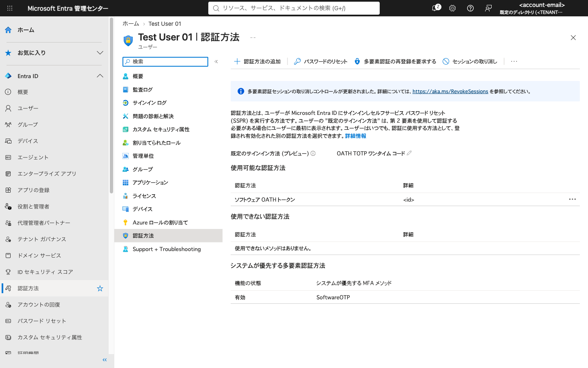Click the ソフトウェア OATH トークン row text
The image size is (588, 368).
coord(265,200)
